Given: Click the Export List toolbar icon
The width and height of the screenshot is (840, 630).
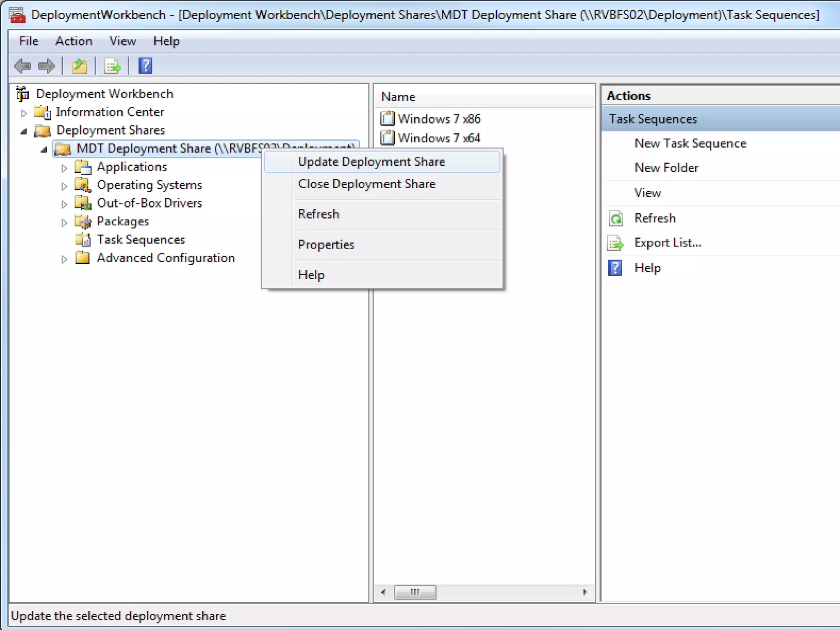Looking at the screenshot, I should (x=112, y=66).
